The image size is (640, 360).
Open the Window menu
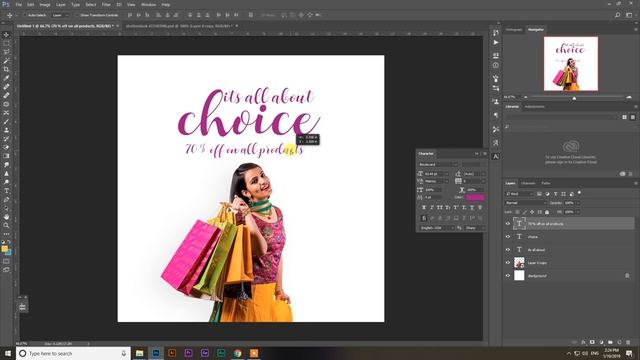pos(149,4)
